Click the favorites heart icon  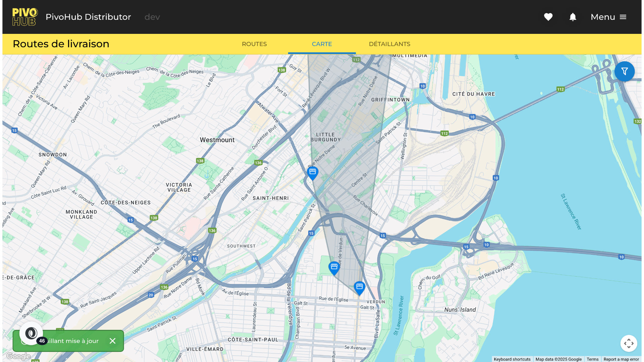click(x=548, y=17)
